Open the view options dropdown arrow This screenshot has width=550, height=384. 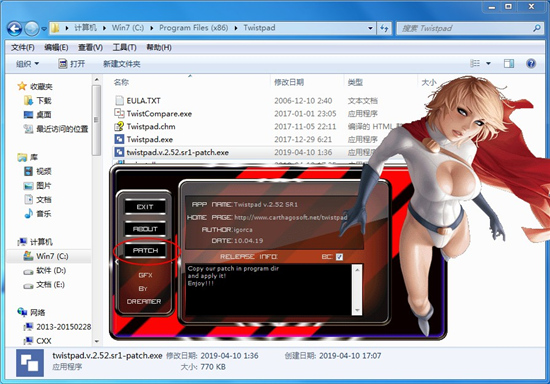488,63
